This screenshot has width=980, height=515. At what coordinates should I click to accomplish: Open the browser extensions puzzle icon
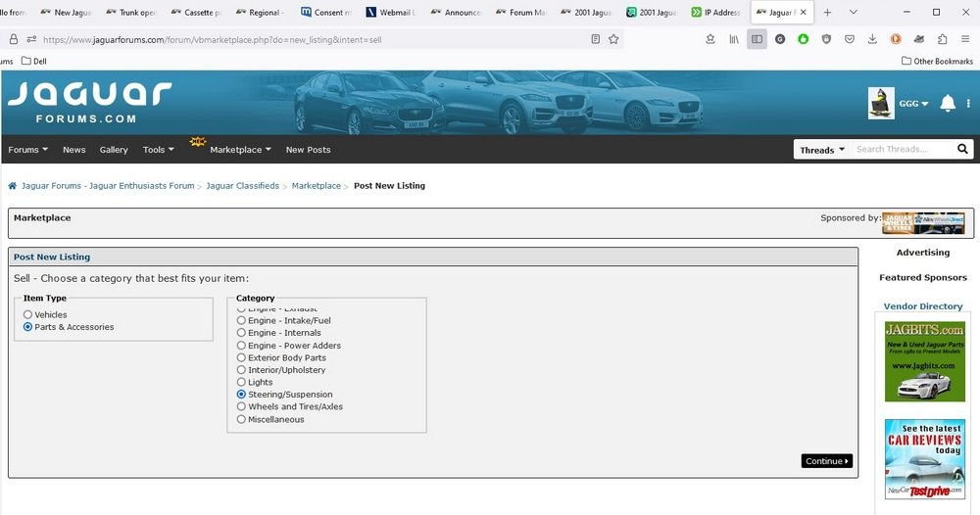pos(942,39)
